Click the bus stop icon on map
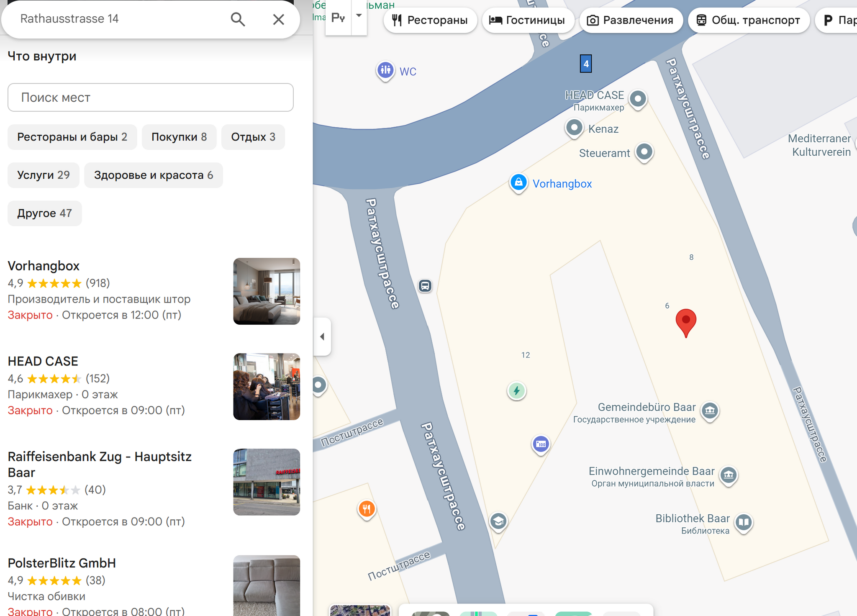The height and width of the screenshot is (616, 857). click(x=425, y=286)
